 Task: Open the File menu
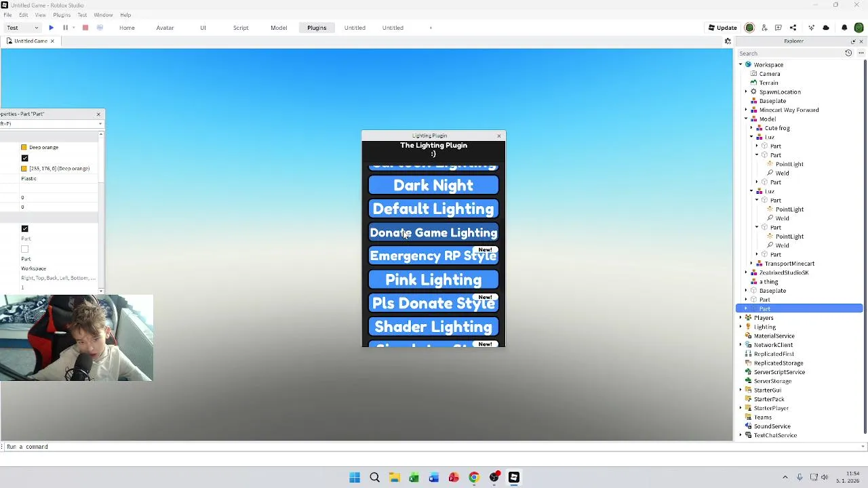click(x=7, y=15)
